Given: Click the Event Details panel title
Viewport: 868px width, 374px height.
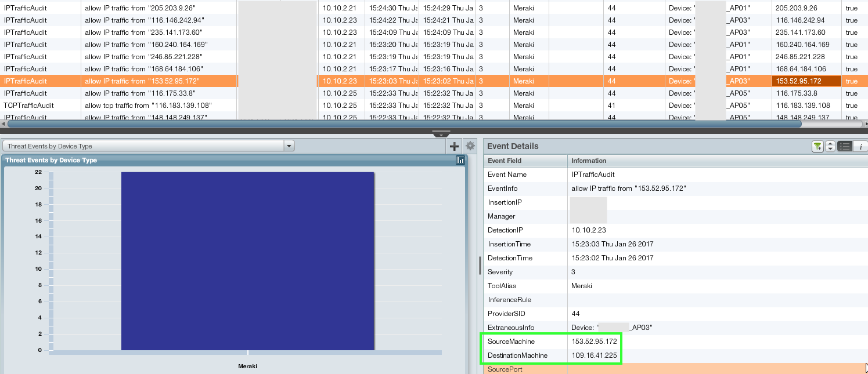Looking at the screenshot, I should pos(513,146).
